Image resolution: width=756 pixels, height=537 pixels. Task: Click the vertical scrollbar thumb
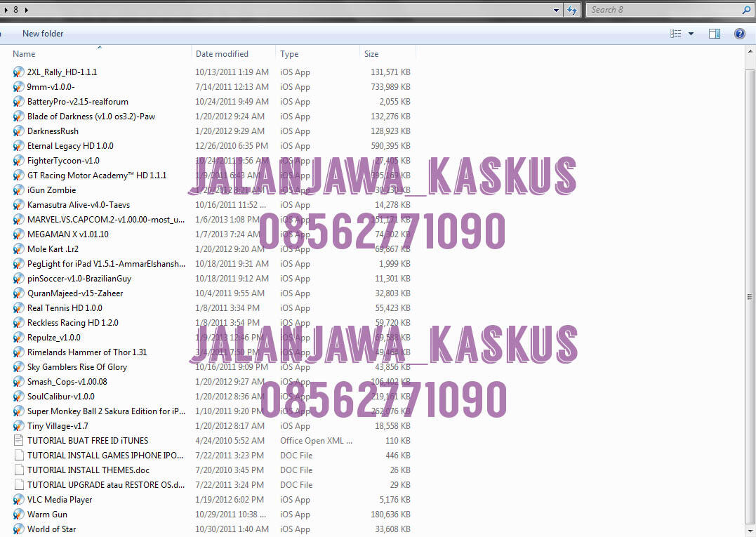click(750, 296)
